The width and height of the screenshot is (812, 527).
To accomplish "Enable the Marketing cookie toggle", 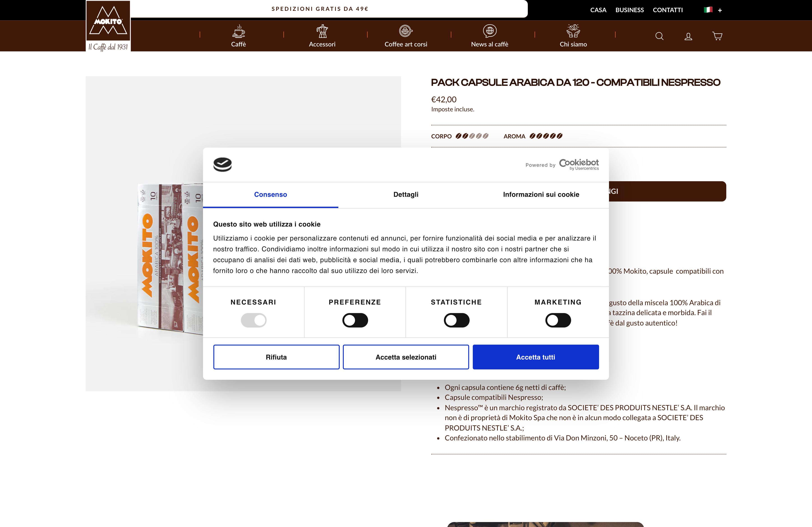I will point(558,320).
